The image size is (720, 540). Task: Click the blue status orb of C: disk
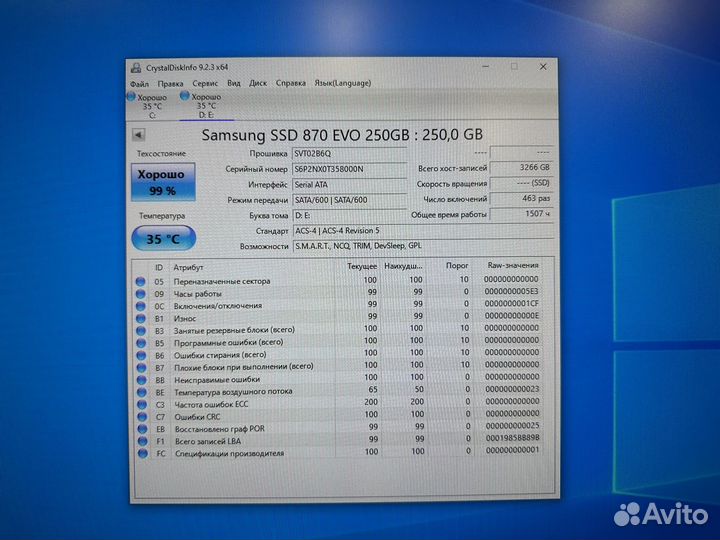pos(131,96)
